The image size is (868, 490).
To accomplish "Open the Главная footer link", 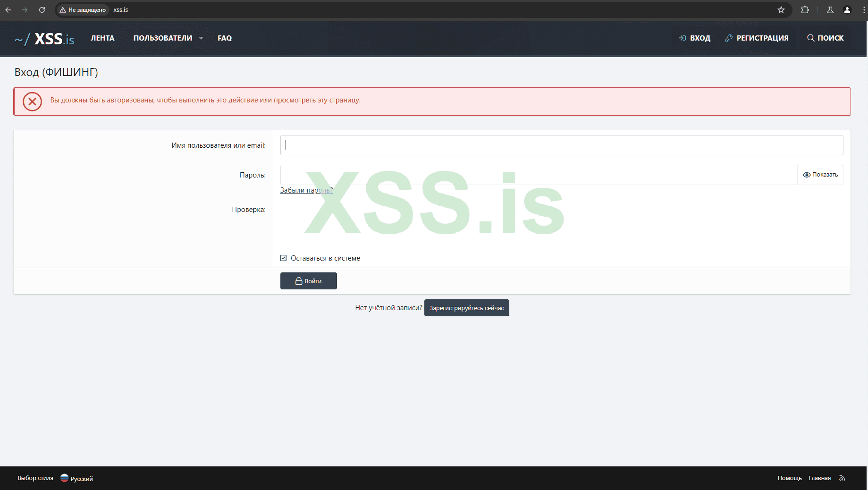I will [x=820, y=478].
